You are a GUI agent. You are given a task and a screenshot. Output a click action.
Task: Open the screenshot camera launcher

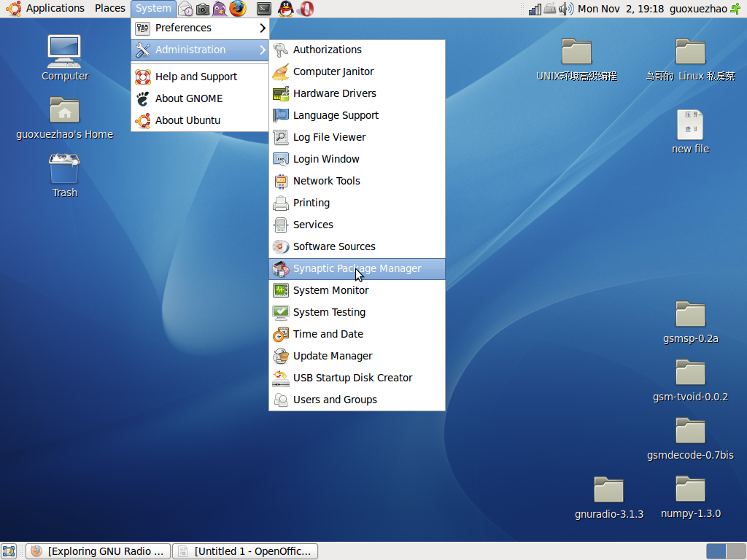click(x=203, y=9)
